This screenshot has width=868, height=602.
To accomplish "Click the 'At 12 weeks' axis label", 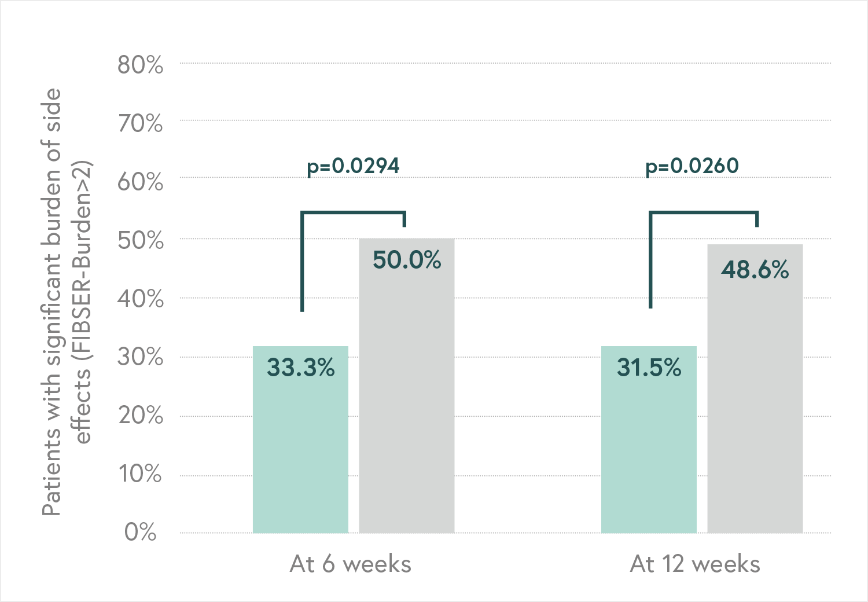I will coord(695,564).
